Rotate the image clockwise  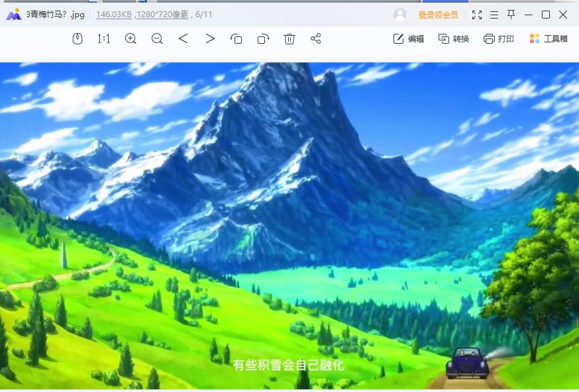point(263,39)
